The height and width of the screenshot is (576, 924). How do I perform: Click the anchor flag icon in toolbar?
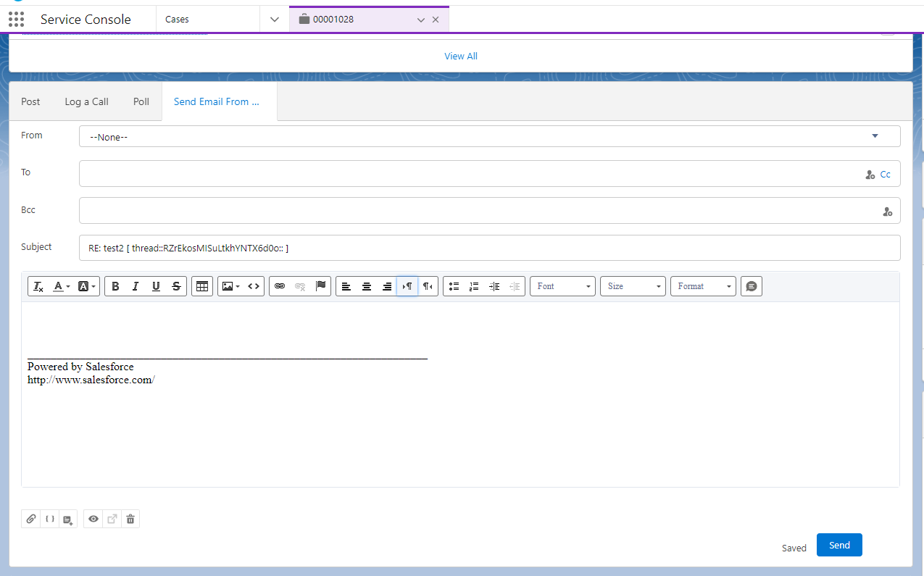click(x=321, y=286)
